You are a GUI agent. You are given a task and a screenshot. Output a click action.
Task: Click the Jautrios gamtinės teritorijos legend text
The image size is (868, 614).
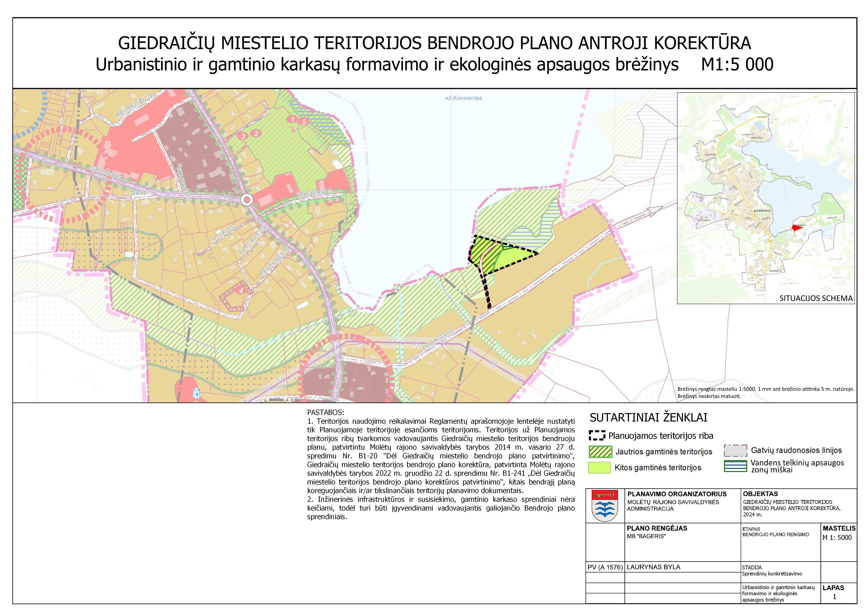[664, 452]
